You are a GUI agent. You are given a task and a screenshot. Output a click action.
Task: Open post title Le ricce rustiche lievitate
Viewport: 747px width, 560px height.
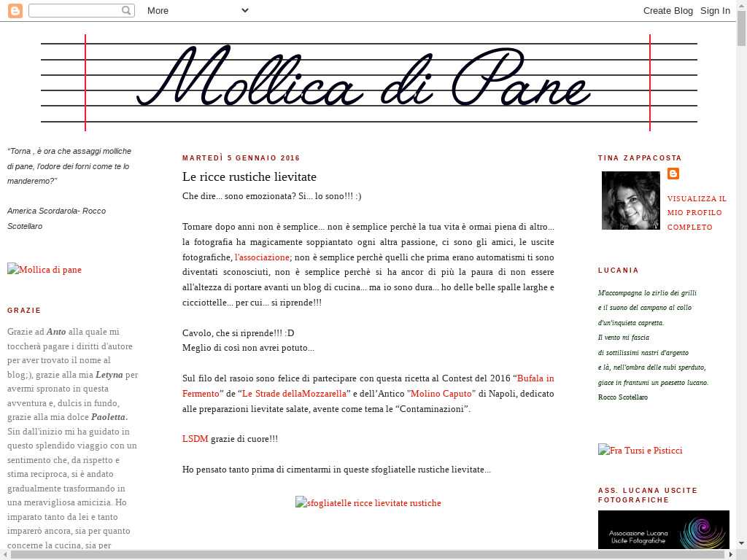[249, 176]
